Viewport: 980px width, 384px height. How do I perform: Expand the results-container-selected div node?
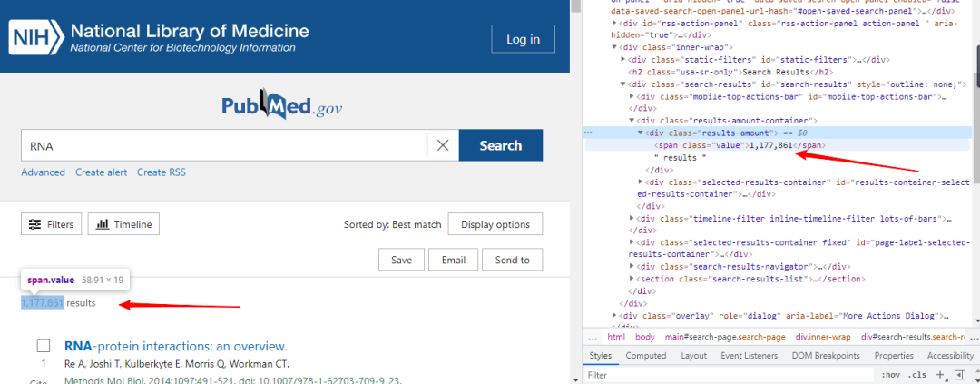pos(641,182)
